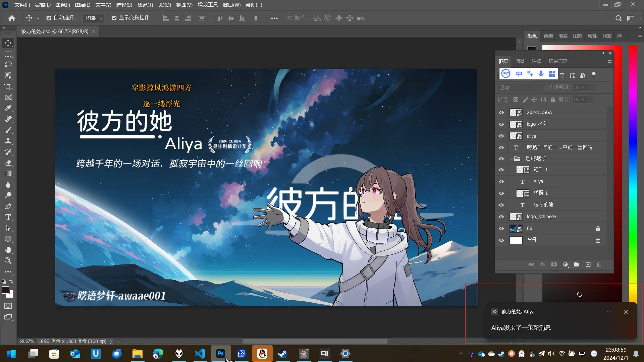Viewport: 644px width, 362px height.
Task: Select the Brush tool
Action: tap(8, 130)
